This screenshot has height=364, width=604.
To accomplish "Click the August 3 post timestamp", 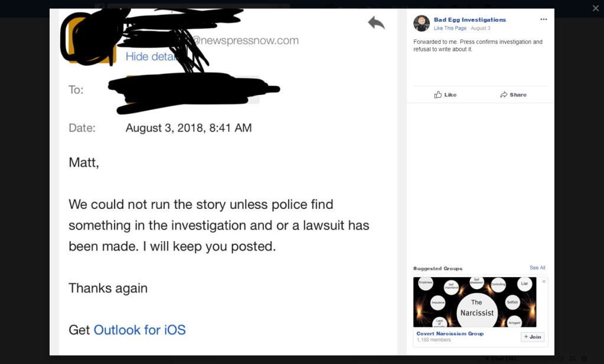I will (x=480, y=28).
